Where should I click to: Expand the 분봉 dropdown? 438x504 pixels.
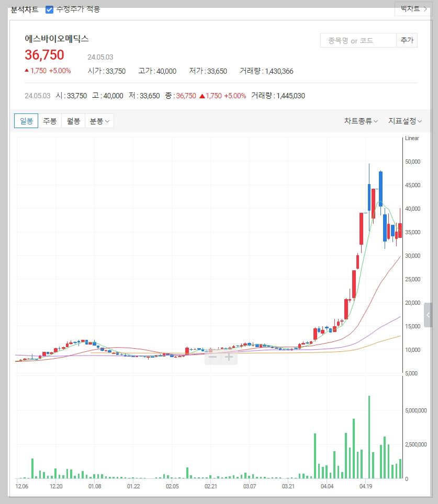pos(99,121)
